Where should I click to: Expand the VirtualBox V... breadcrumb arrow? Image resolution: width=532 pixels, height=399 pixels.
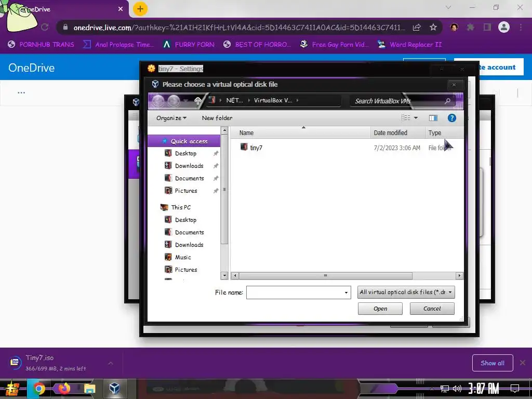(x=298, y=100)
